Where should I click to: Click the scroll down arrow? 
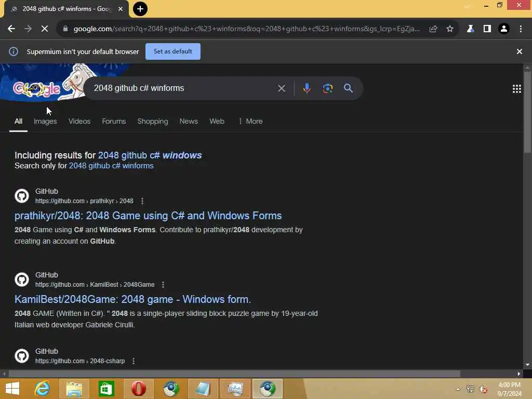[x=527, y=365]
